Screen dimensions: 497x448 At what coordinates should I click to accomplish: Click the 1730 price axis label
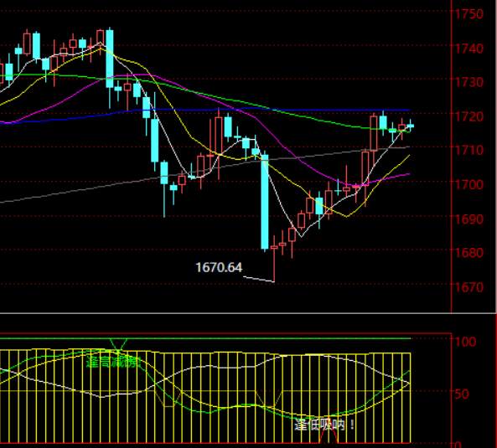point(469,83)
